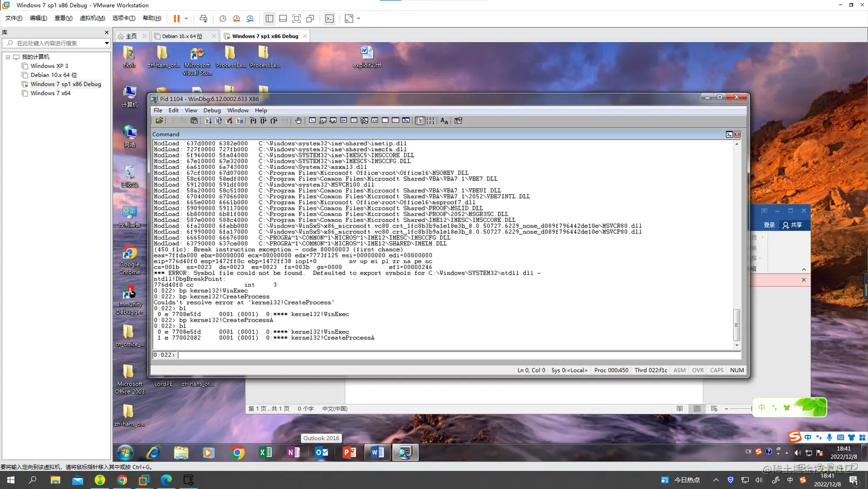This screenshot has width=868, height=489.
Task: Open the pause button dropdown arrow
Action: point(186,19)
